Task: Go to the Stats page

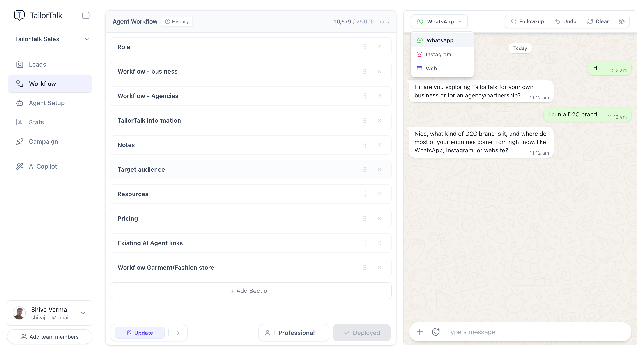Action: (50, 122)
